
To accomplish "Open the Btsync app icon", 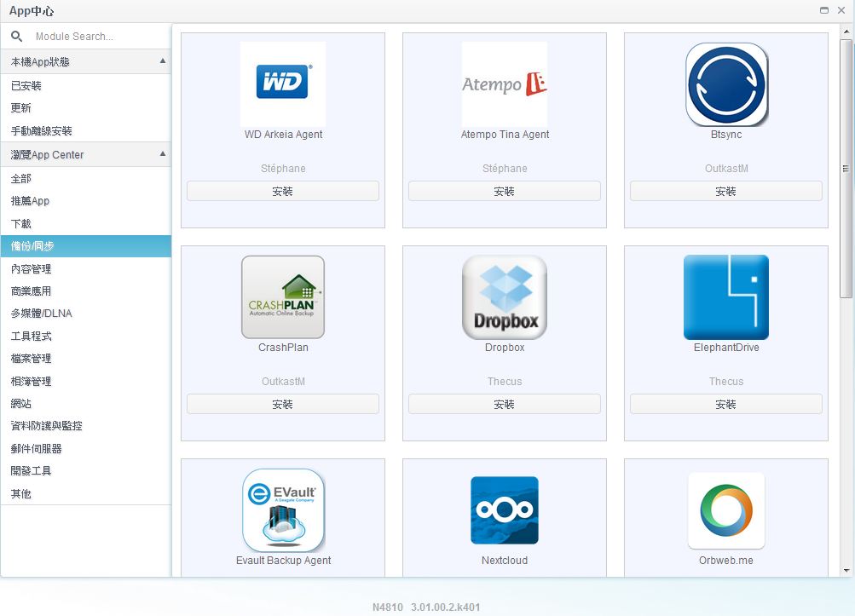I will point(726,84).
